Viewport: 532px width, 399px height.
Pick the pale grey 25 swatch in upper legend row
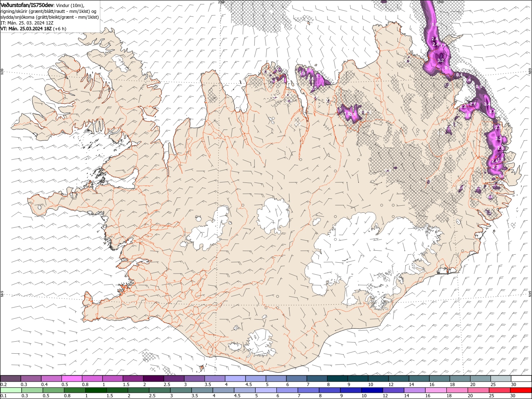[501, 379]
